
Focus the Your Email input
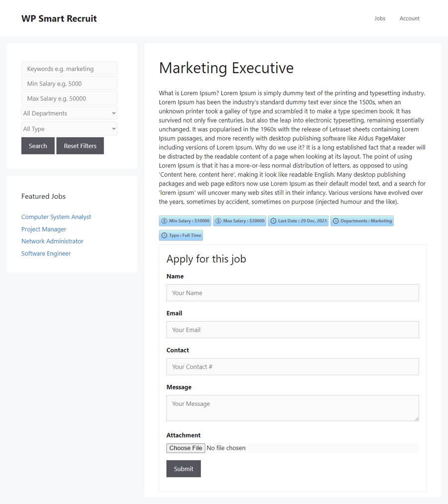pyautogui.click(x=292, y=330)
